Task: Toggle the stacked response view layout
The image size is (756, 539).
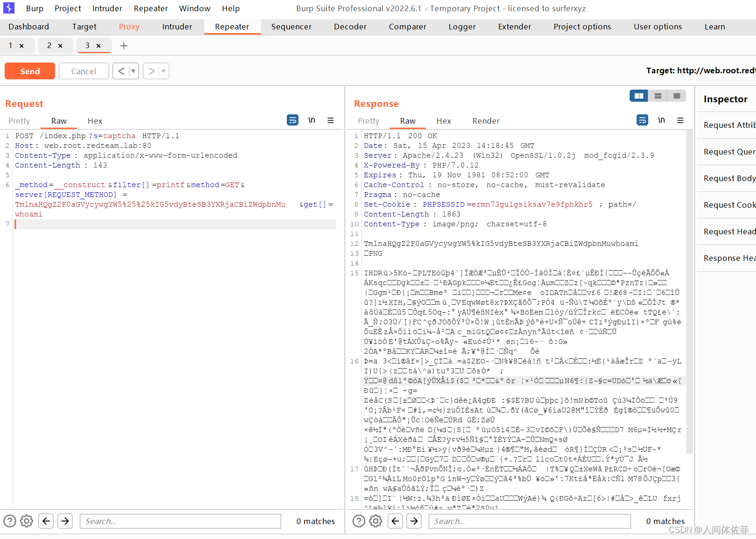Action: (x=658, y=96)
